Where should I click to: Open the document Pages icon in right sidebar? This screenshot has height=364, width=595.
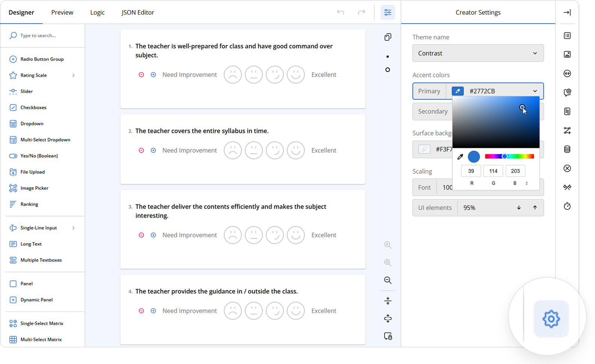567,111
